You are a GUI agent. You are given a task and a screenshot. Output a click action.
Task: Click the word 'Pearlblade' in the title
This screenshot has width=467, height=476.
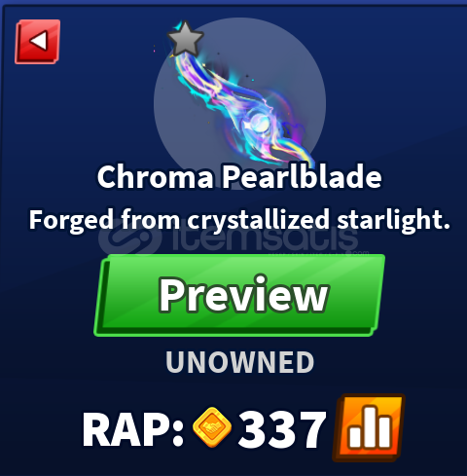[x=302, y=176]
